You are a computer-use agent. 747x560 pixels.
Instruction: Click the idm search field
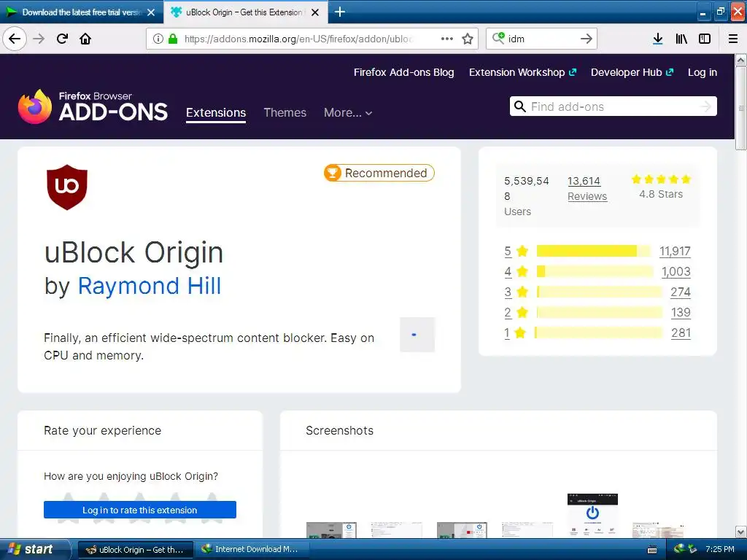point(541,39)
